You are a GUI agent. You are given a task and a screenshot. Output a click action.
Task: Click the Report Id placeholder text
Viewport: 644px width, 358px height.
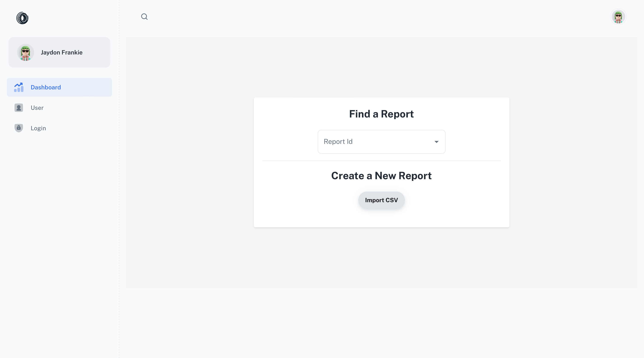pyautogui.click(x=338, y=142)
